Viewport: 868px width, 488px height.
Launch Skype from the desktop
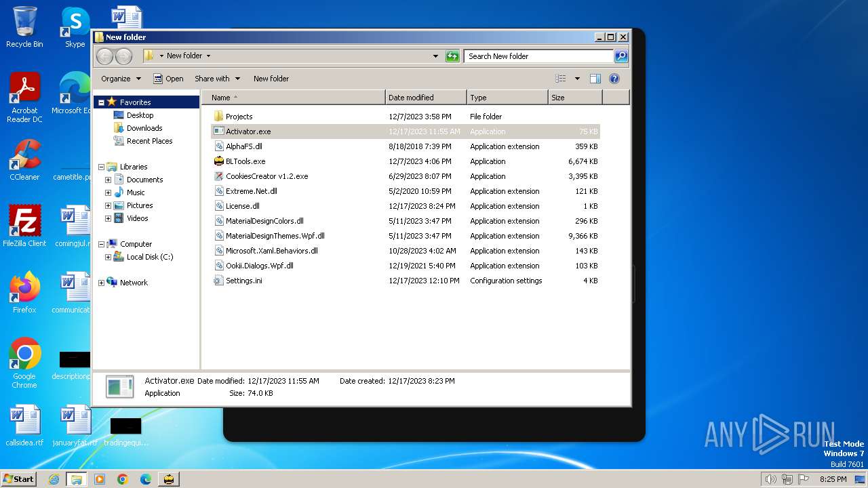click(x=75, y=28)
